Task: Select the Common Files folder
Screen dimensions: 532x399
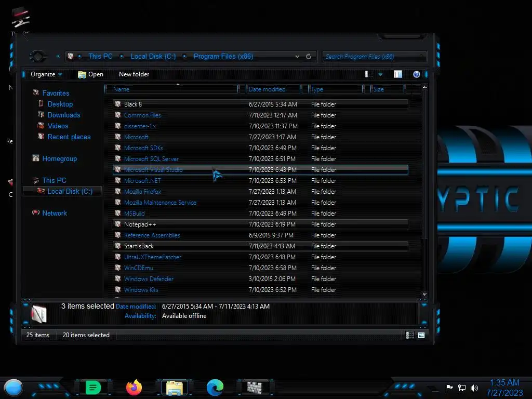Action: pyautogui.click(x=260, y=115)
